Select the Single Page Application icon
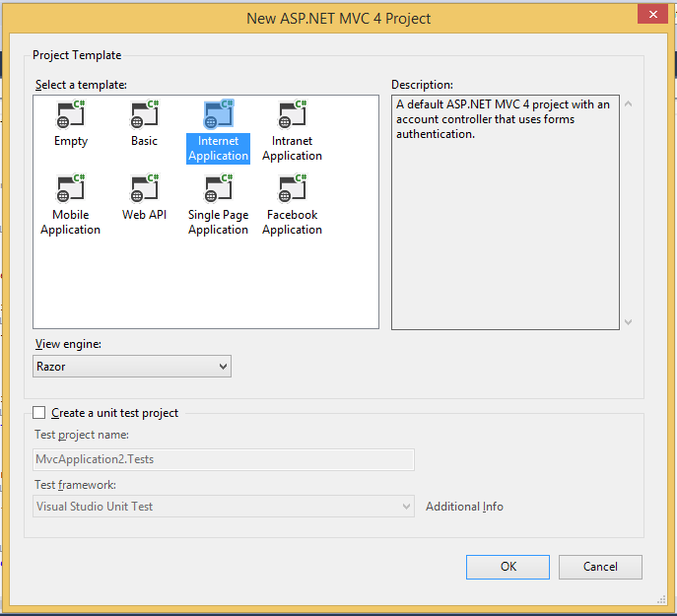 (x=219, y=188)
